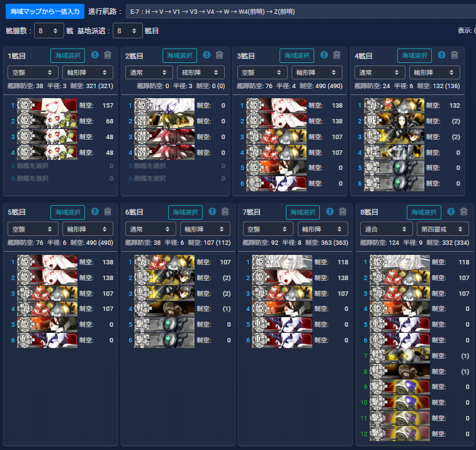Click 海域選択 button in 7戦目

click(303, 212)
